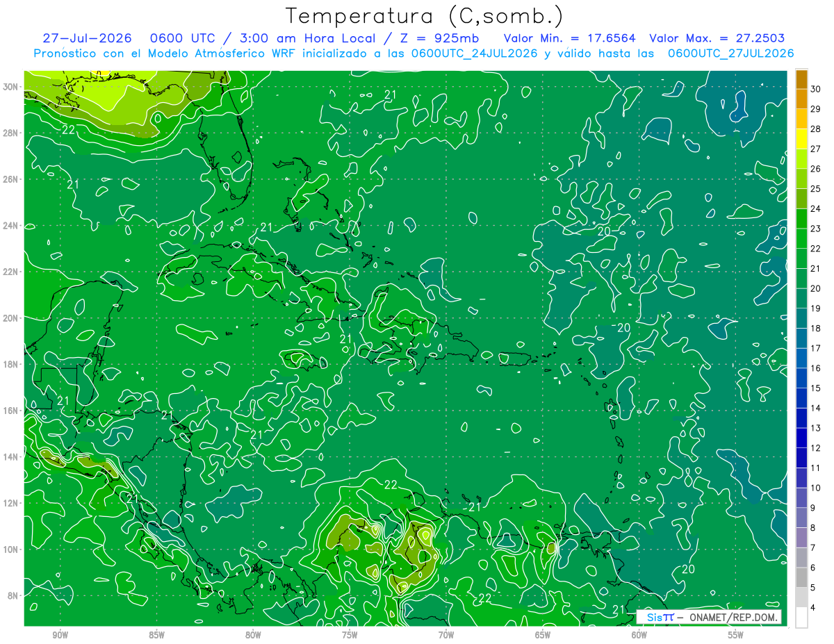834x644 pixels.
Task: Click the 16N latitude axis label
Action: click(12, 411)
